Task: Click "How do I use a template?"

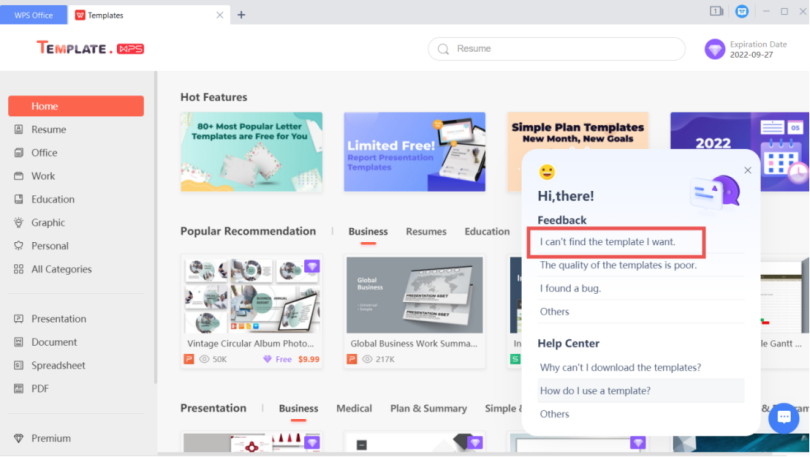Action: [595, 390]
